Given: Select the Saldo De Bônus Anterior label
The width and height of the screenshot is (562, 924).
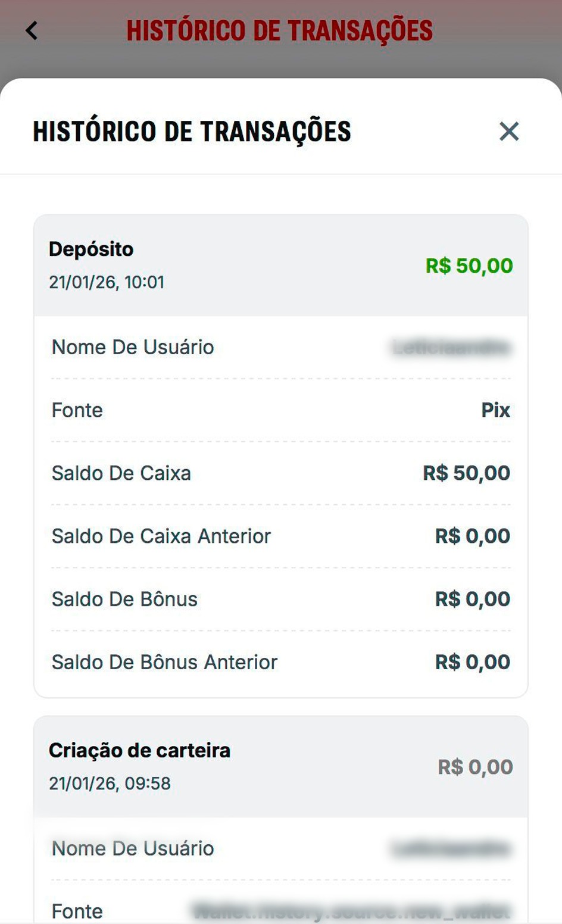Looking at the screenshot, I should [165, 662].
